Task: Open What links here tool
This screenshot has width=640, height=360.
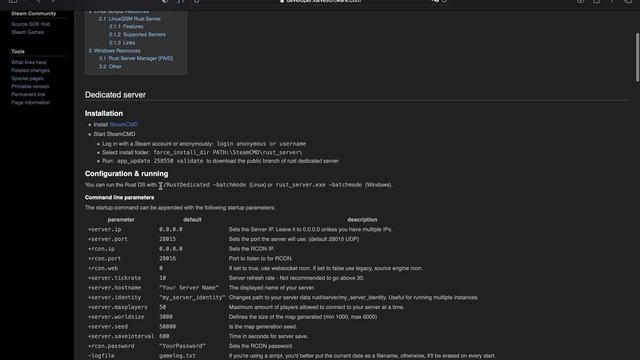Action: 29,62
